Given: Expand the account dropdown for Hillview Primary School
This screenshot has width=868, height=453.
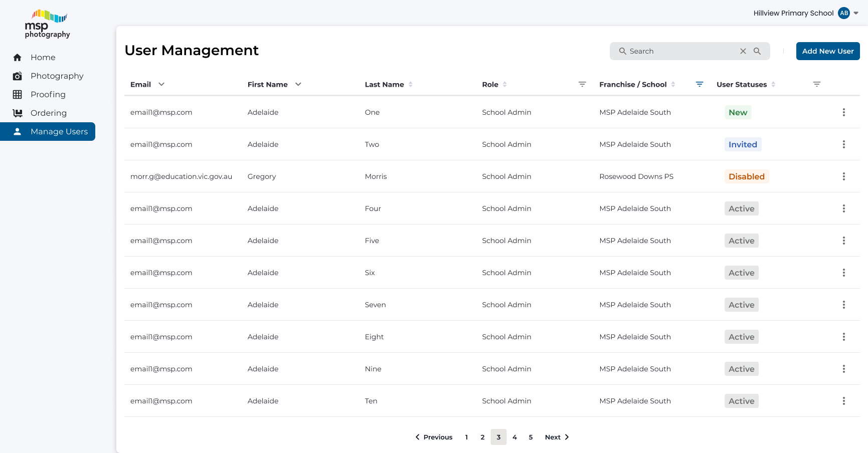Looking at the screenshot, I should tap(856, 13).
